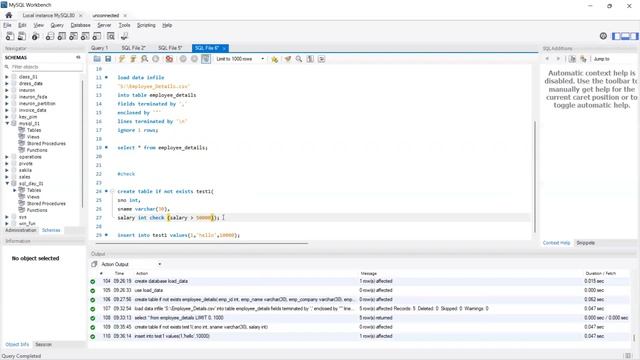Viewport: 640px width, 360px height.
Task: Create a new function toolbar icon
Action: pos(97,36)
